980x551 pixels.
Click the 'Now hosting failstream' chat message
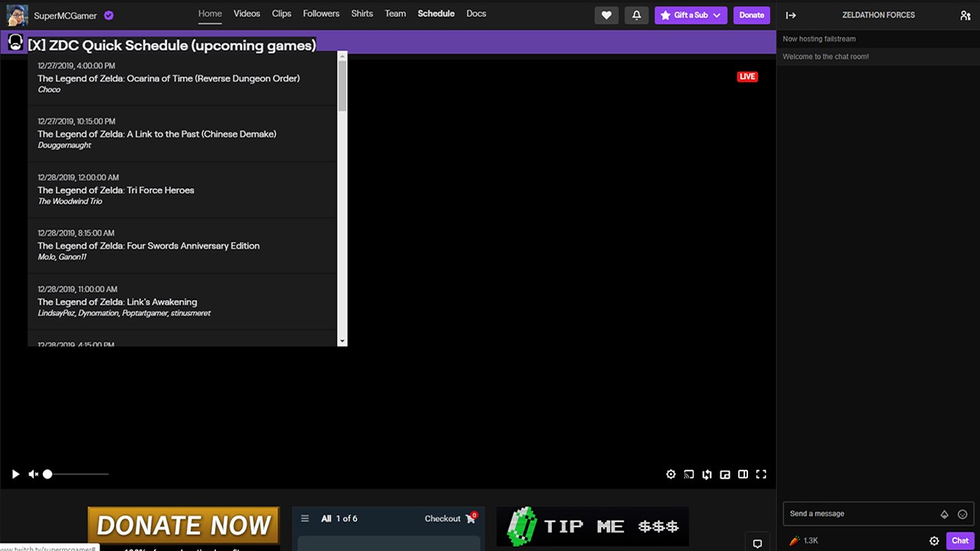(x=819, y=39)
